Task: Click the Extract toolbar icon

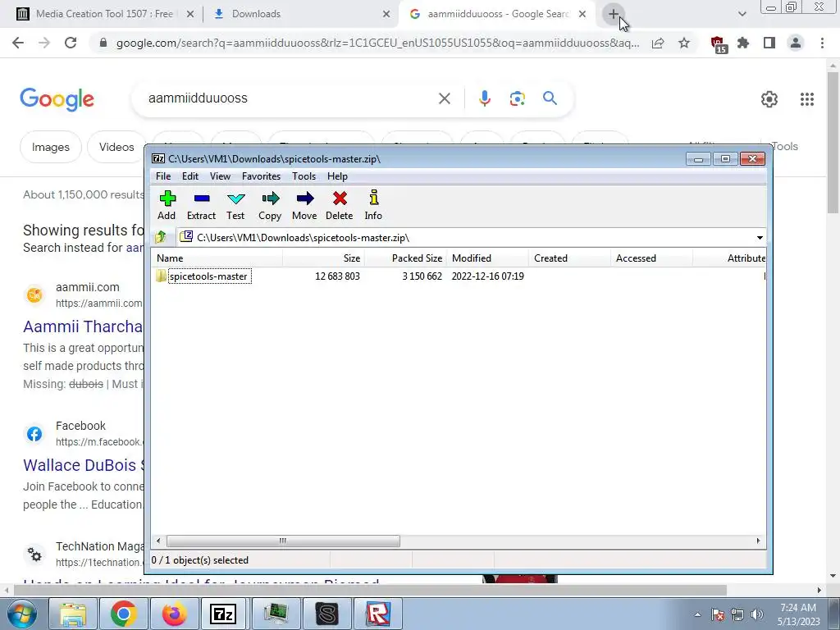Action: (202, 205)
